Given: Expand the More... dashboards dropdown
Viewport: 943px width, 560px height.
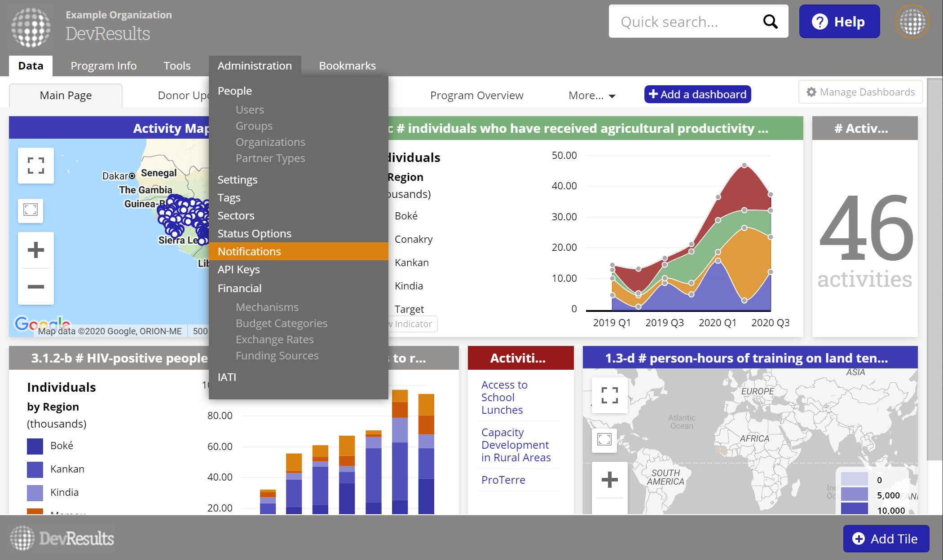Looking at the screenshot, I should point(591,95).
